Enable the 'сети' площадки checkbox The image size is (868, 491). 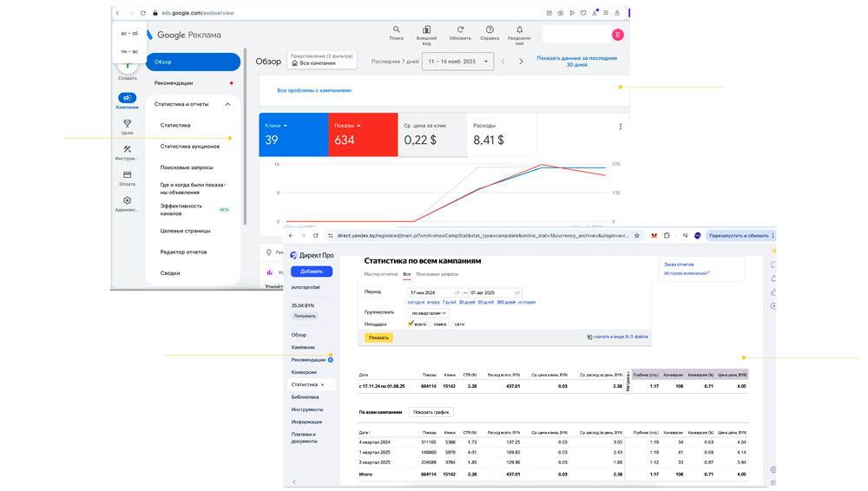tap(450, 324)
